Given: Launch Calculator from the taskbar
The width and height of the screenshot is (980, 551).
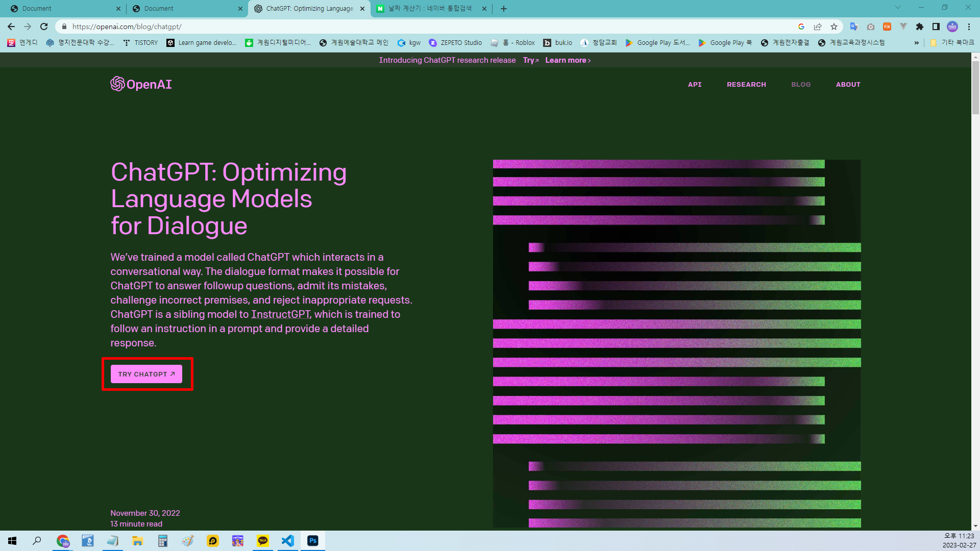Looking at the screenshot, I should pyautogui.click(x=163, y=541).
